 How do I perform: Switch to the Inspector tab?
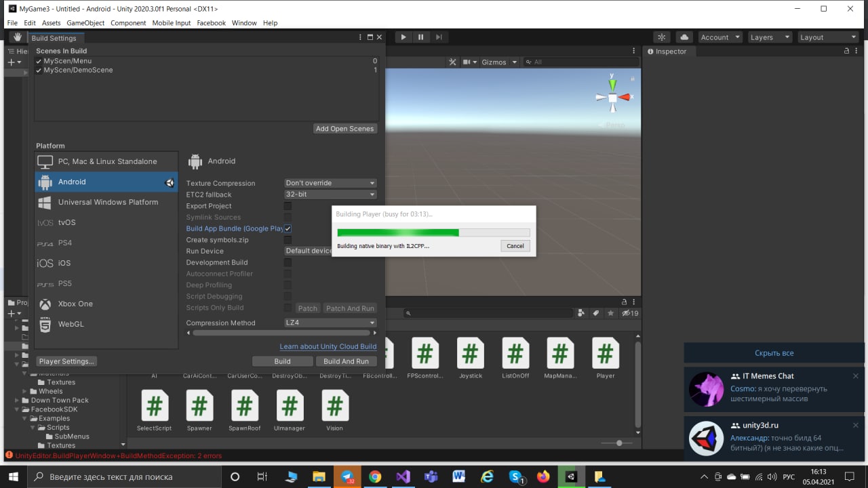(x=667, y=52)
